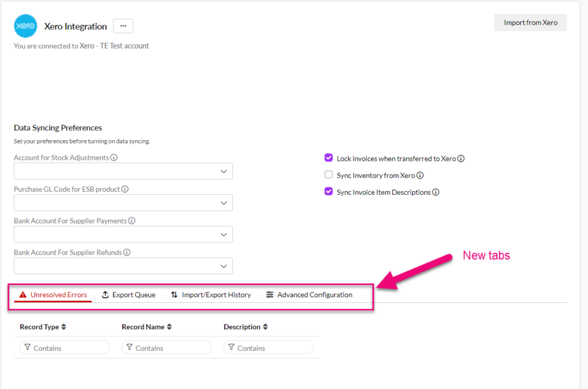
Task: Click the info icon beside Account for Stock Adjustments
Action: point(113,157)
